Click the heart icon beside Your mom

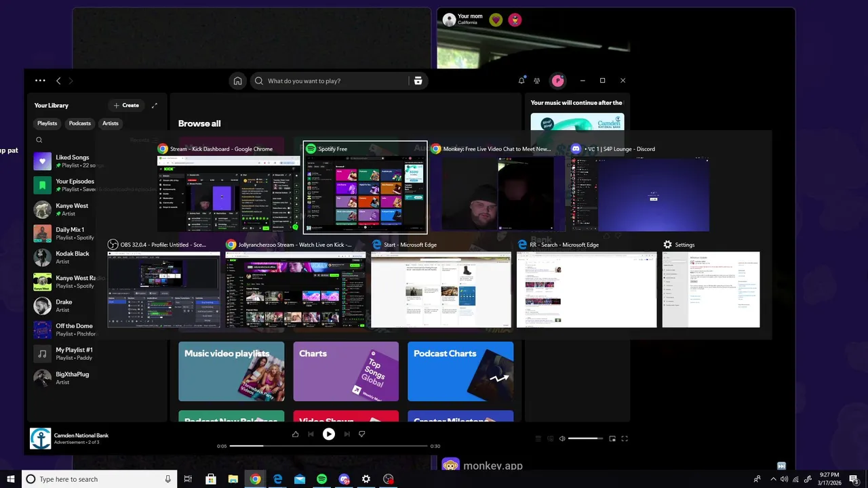pyautogui.click(x=496, y=20)
